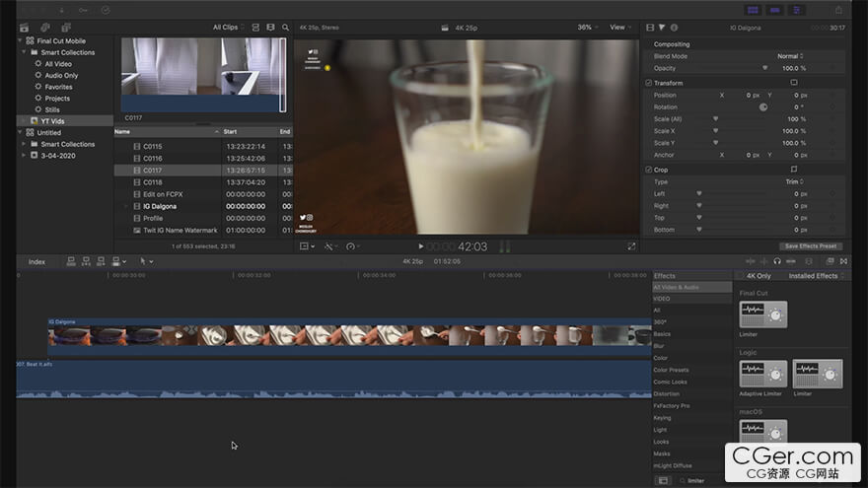The width and height of the screenshot is (868, 488).
Task: Open the info inspector icon
Action: click(674, 28)
